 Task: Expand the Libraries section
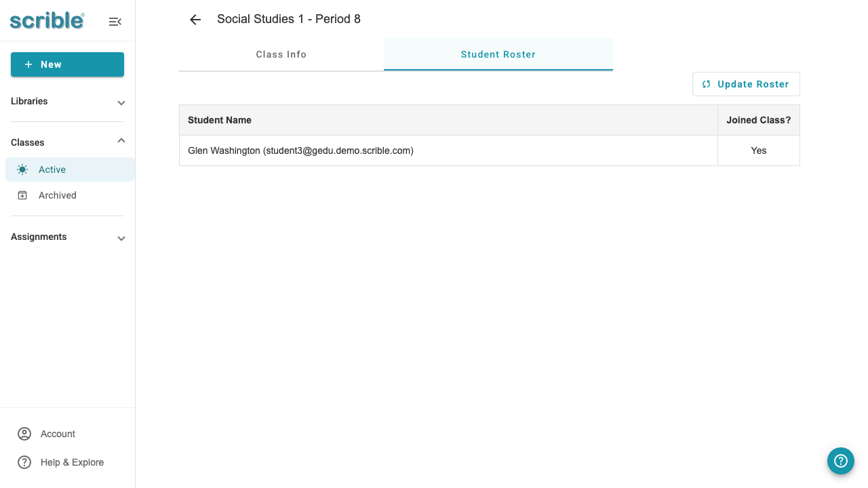pos(121,102)
